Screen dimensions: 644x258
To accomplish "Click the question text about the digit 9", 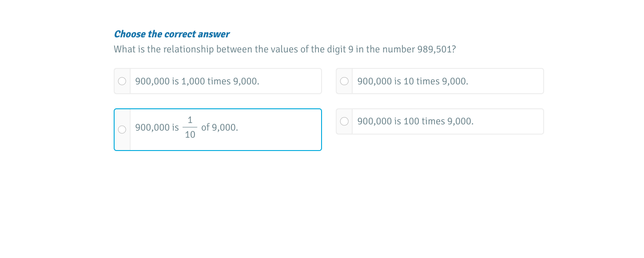I will [284, 49].
